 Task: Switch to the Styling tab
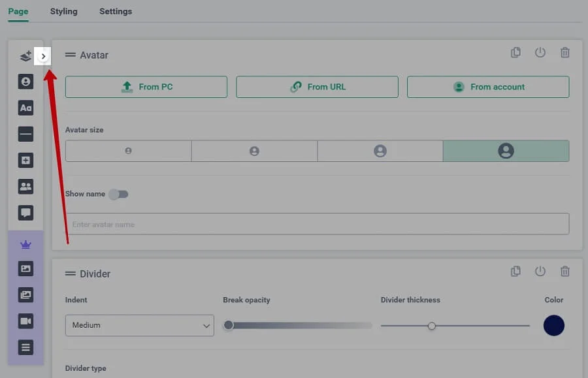63,11
